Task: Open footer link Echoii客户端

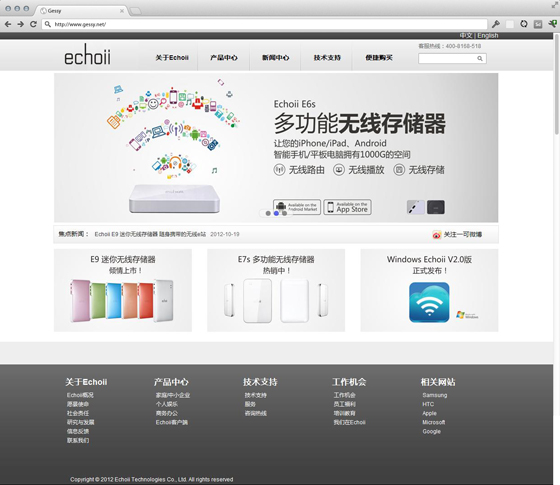Action: point(171,422)
